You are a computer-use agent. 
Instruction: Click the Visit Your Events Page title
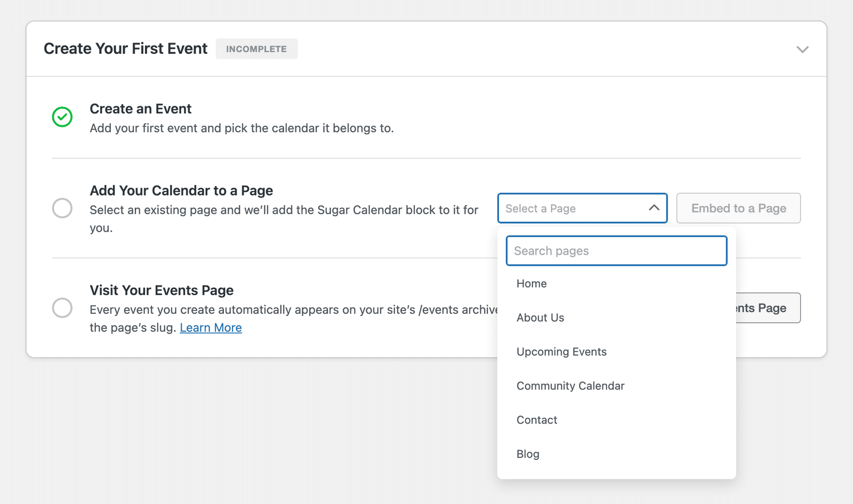click(162, 290)
